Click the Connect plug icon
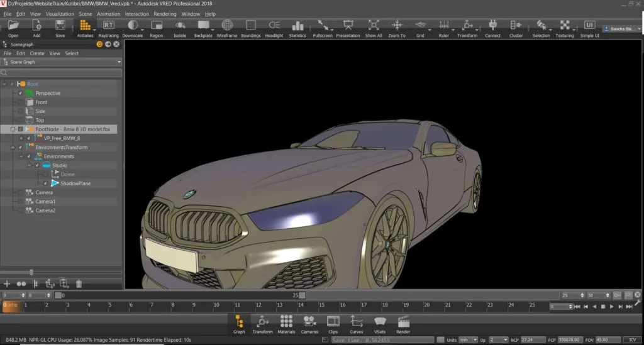Viewport: 644px width, 345px height. pos(492,25)
